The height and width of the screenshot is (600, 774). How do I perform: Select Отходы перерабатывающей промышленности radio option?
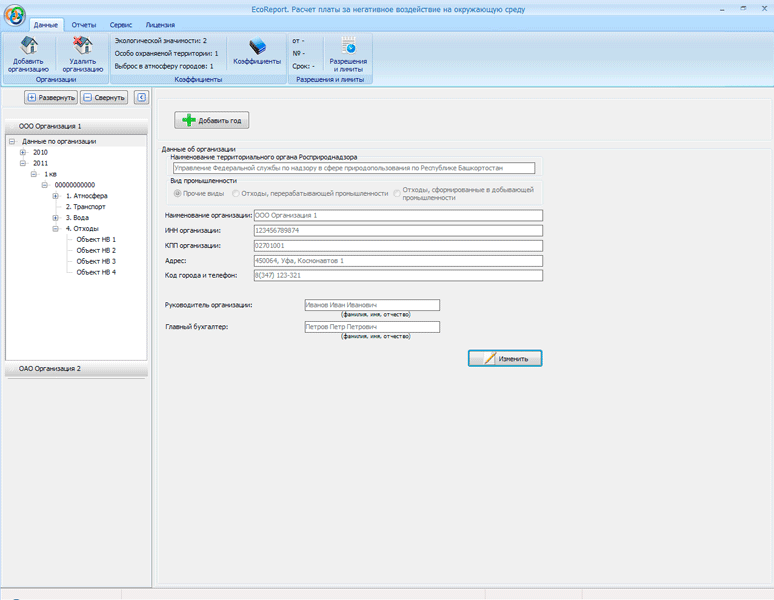pyautogui.click(x=236, y=193)
